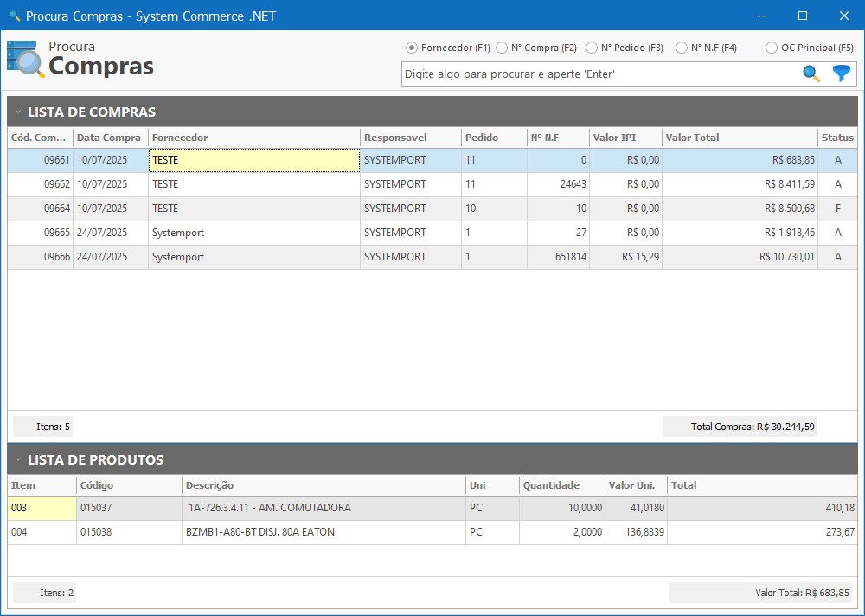Viewport: 865px width, 616px height.
Task: Focus the search text input field
Action: 599,74
